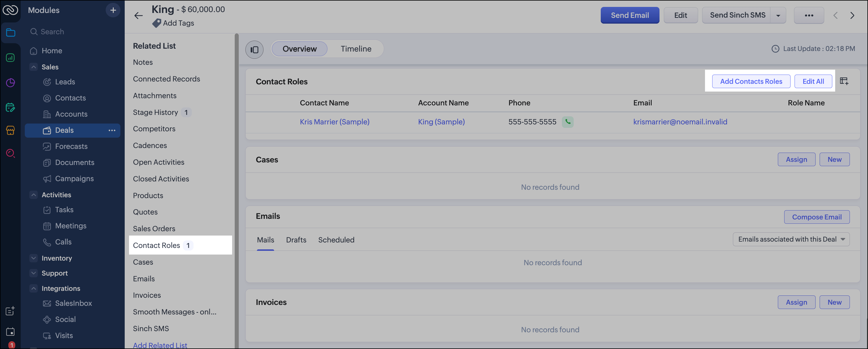Open Kris Marrier (Sample) contact link

tap(335, 122)
